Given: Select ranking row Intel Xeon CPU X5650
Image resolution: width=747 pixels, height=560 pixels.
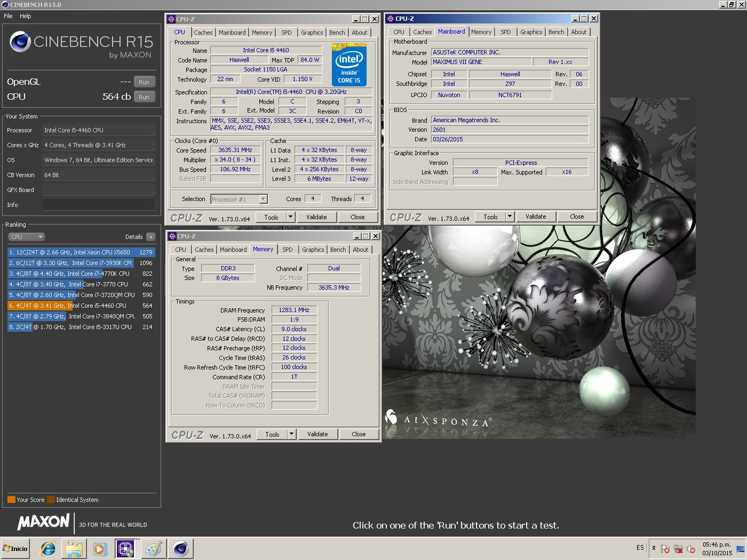Looking at the screenshot, I should click(x=81, y=252).
